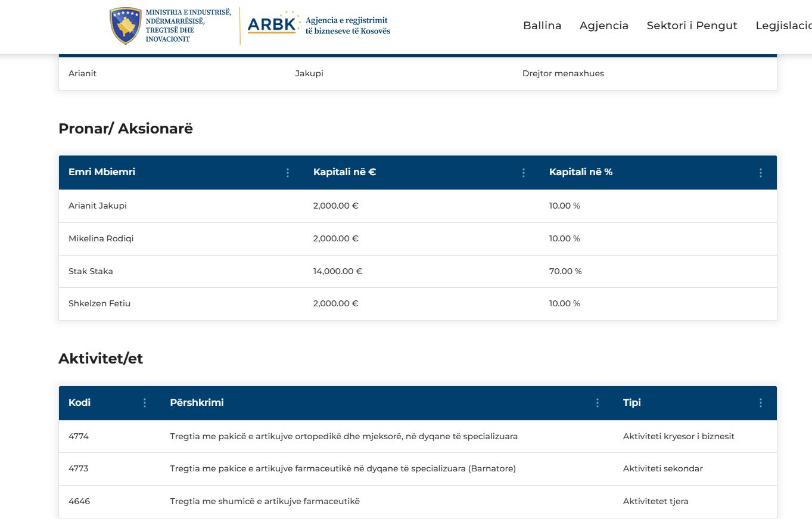Sort by Përshkrimi column header
Viewport: 812px width, 525px height.
click(x=197, y=403)
